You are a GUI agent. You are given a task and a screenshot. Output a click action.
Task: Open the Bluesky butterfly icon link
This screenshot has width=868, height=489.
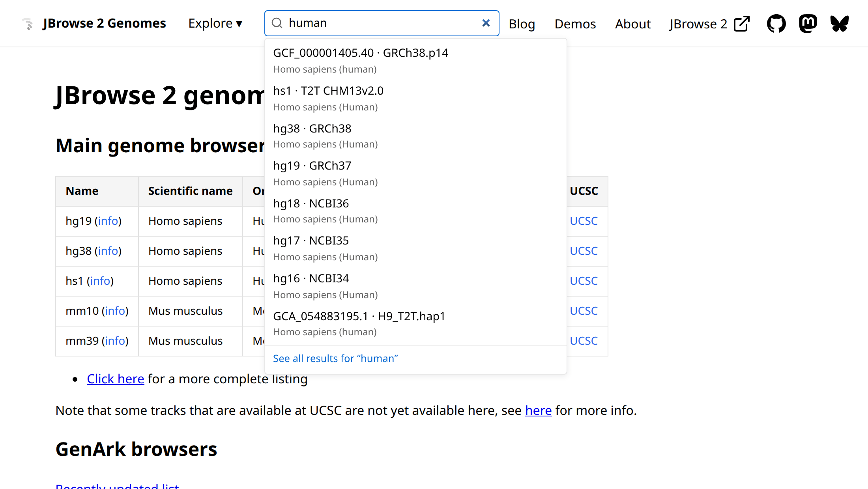click(x=839, y=24)
